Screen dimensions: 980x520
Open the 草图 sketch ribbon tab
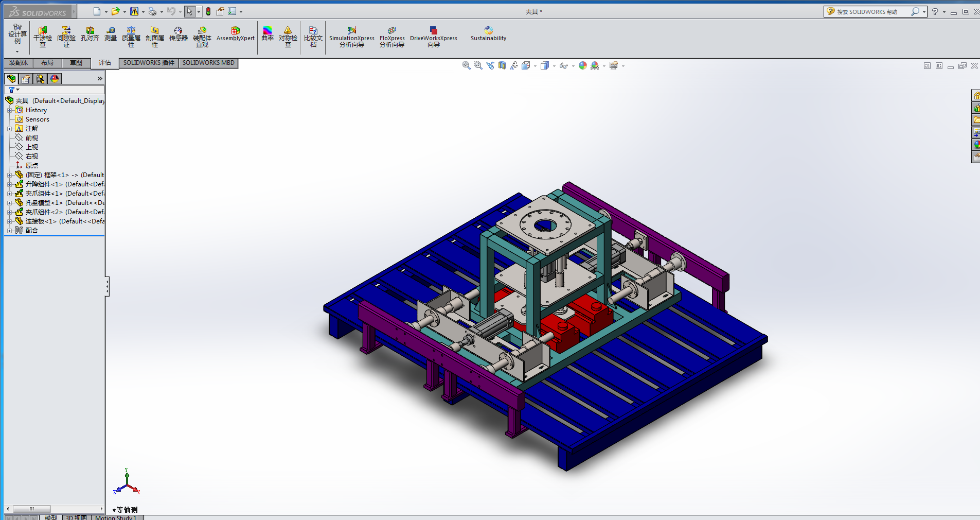[76, 63]
